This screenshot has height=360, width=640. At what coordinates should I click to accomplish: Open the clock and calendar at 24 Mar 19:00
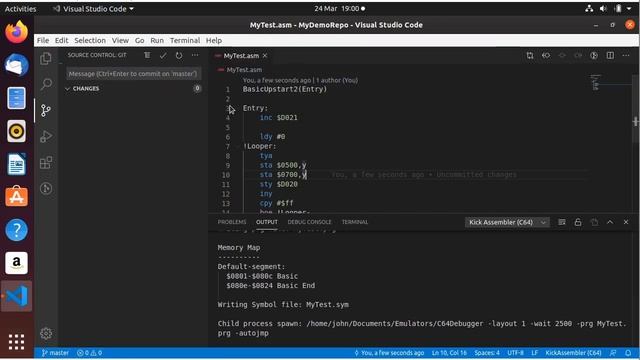(340, 9)
